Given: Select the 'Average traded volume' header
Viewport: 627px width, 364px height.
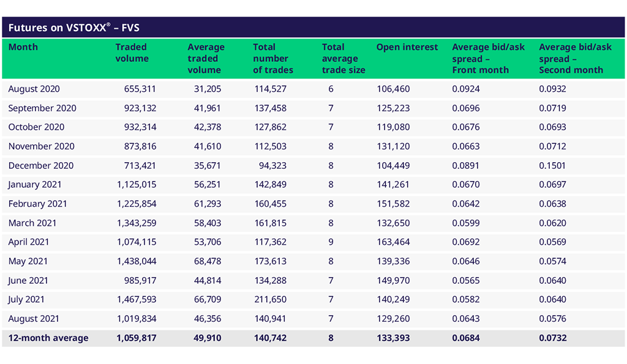Looking at the screenshot, I should (x=206, y=59).
